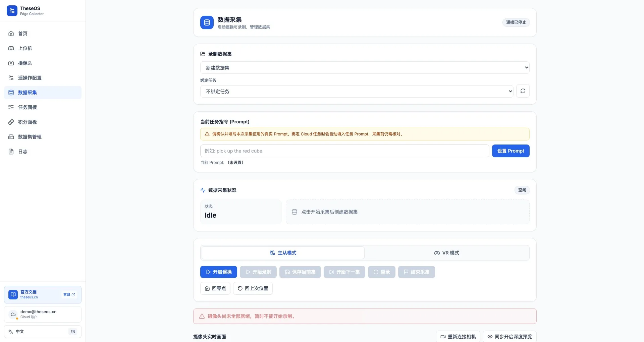Screen dimensions: 644x342
Task: Click the 数据集管理 drive icon
Action: coord(11,137)
